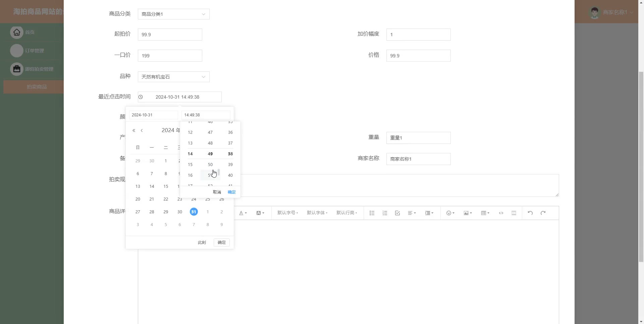Click the font color tool in editor
The height and width of the screenshot is (324, 644).
pyautogui.click(x=243, y=213)
